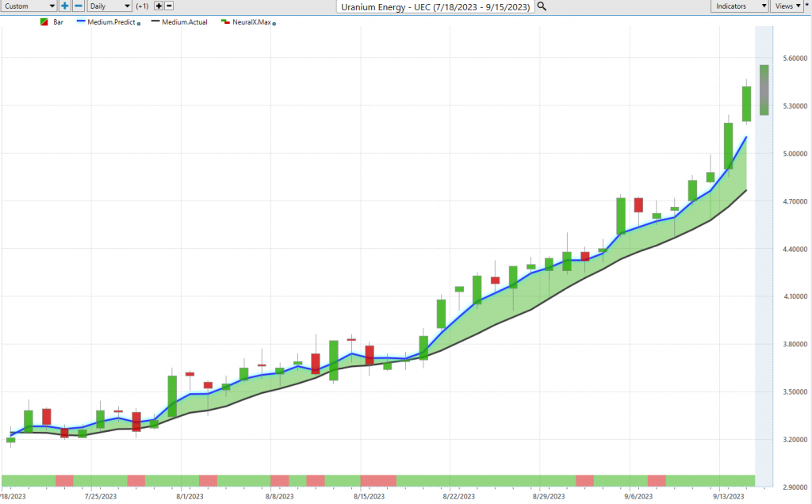Click the 5.30000 price axis label
The width and height of the screenshot is (812, 504).
795,106
